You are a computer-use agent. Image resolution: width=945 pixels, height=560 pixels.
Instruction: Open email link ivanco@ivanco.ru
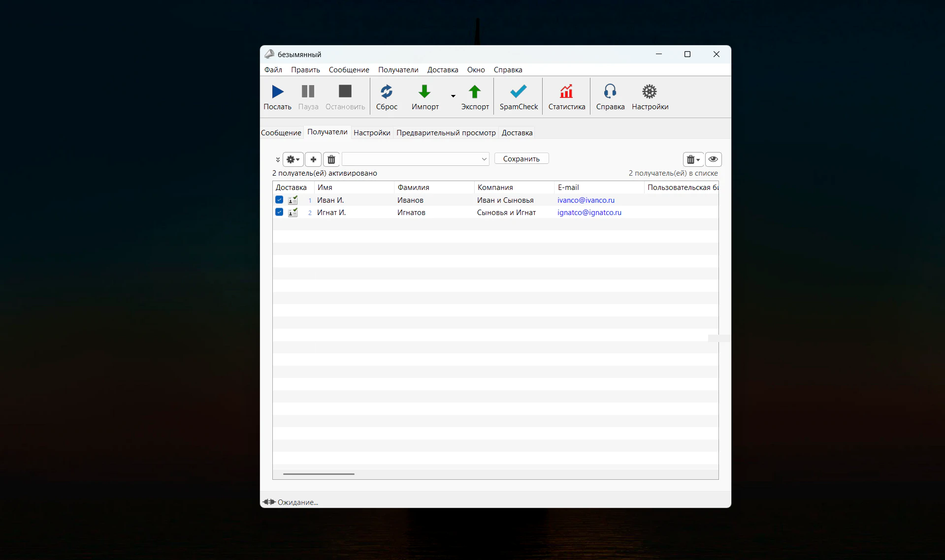click(x=586, y=200)
